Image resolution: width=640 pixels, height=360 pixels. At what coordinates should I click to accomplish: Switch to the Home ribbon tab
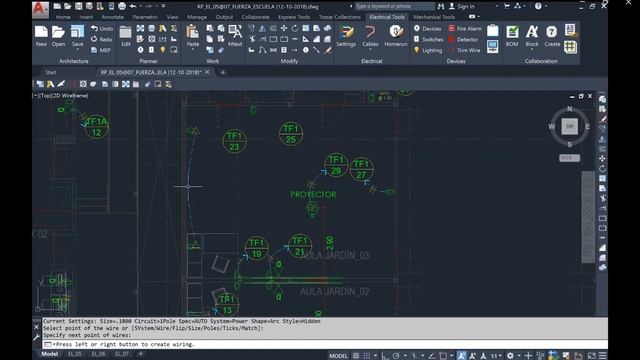(63, 17)
